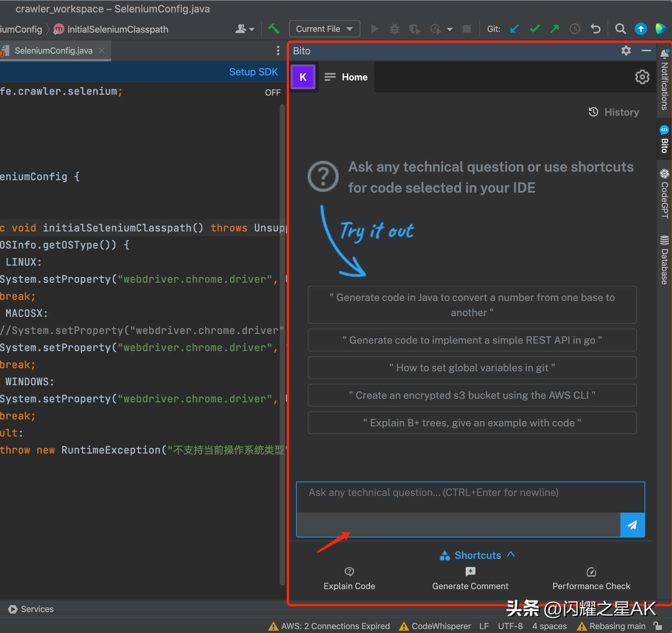Open the user profile dropdown in toolbar
Image resolution: width=672 pixels, height=633 pixels.
(x=245, y=29)
